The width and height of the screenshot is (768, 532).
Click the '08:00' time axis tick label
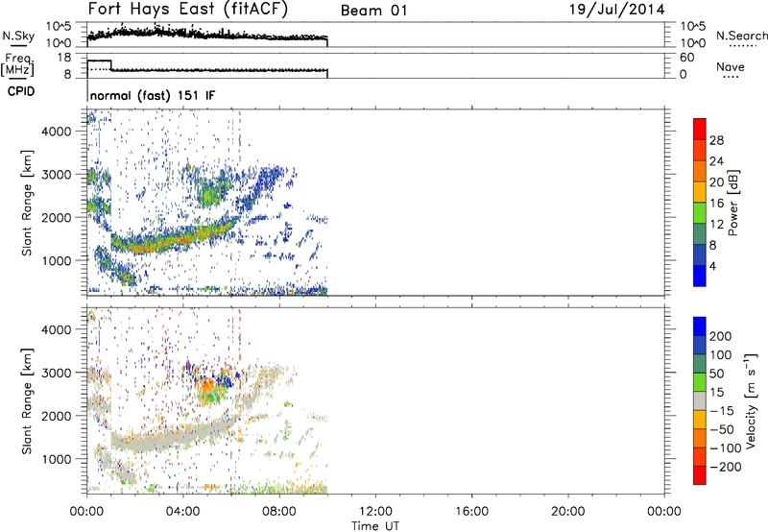(x=279, y=512)
